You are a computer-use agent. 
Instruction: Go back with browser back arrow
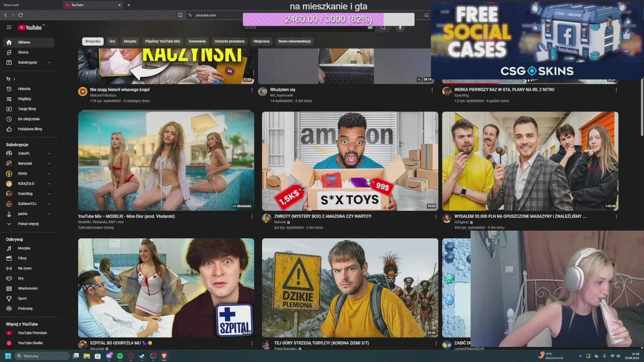click(x=6, y=15)
